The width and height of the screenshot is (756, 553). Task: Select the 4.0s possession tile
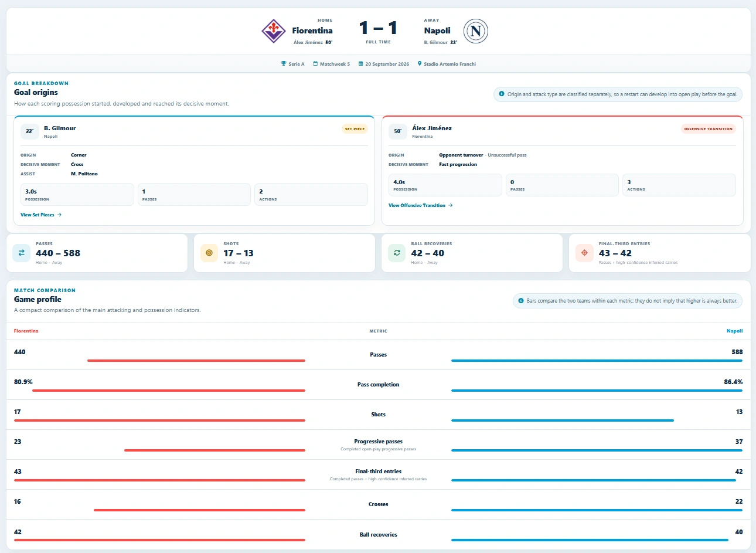tap(445, 185)
